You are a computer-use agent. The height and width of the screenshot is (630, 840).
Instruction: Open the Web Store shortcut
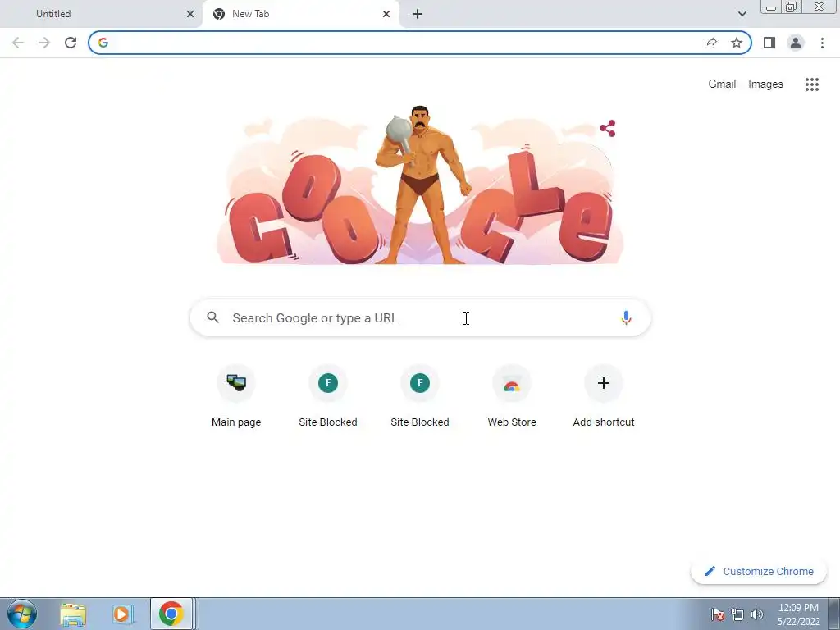pos(512,396)
